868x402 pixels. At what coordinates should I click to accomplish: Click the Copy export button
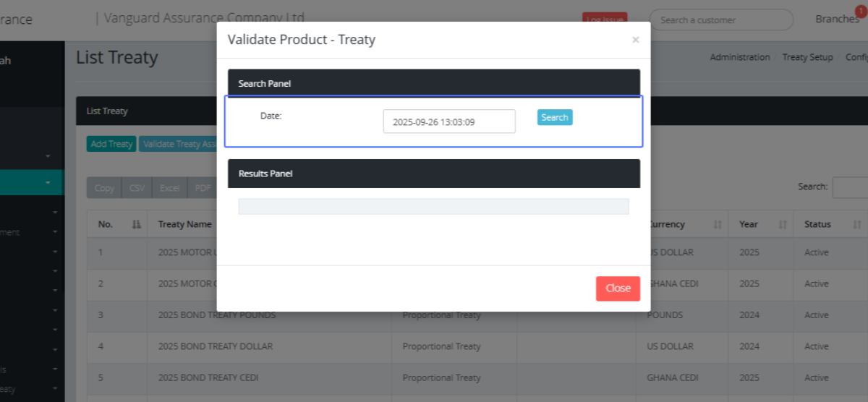(104, 188)
